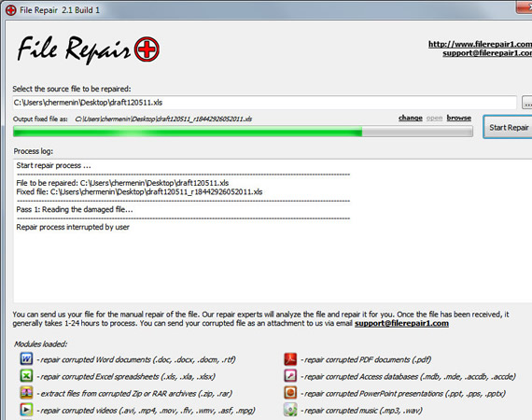Click 'Repair process interrupted by user' log line
This screenshot has height=420, width=532.
pos(73,227)
